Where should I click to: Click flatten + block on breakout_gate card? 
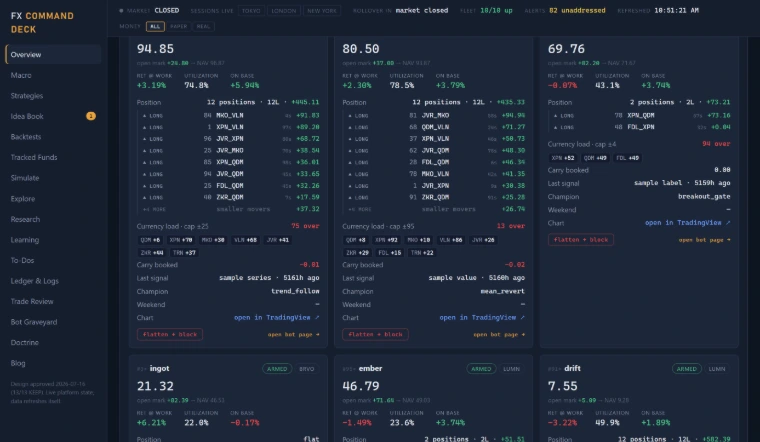(x=581, y=239)
